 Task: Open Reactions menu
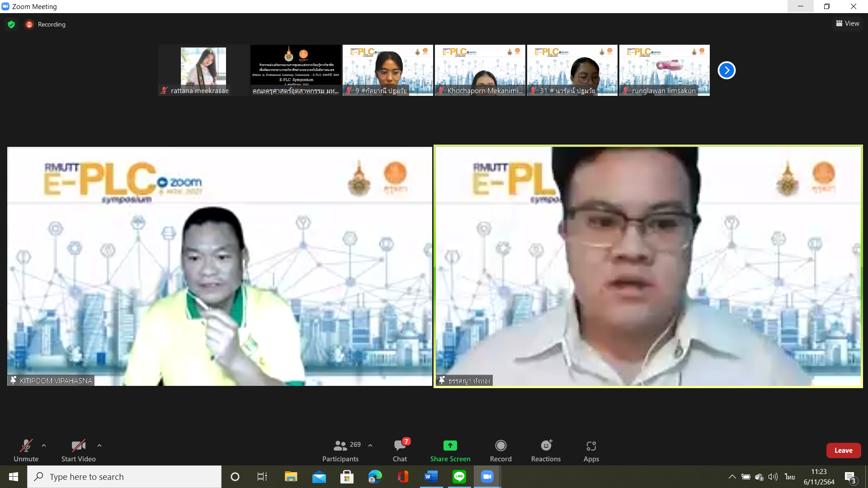click(x=546, y=450)
